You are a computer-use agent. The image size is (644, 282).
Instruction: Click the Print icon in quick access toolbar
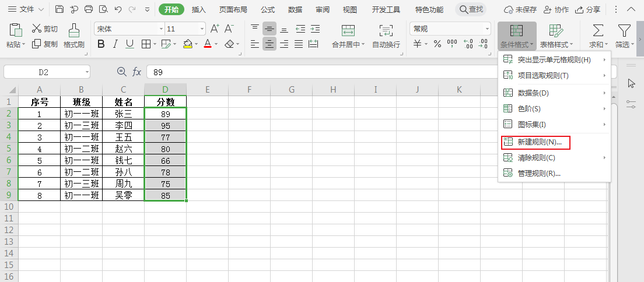click(88, 9)
